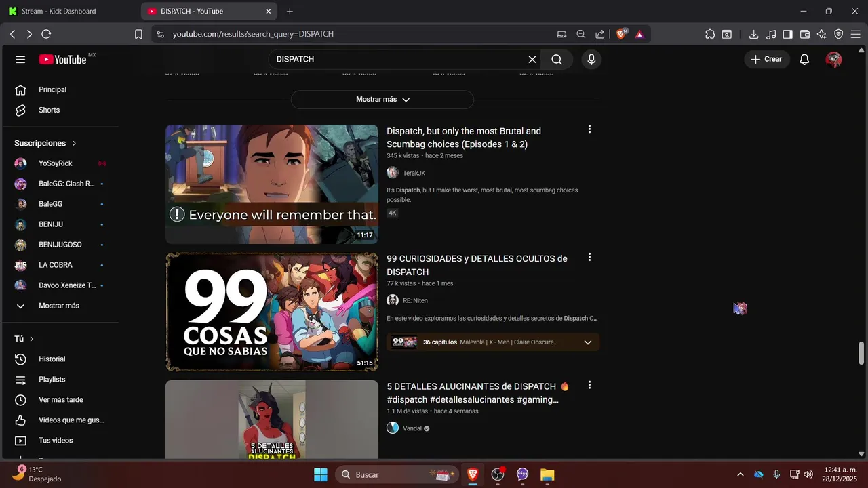Viewport: 868px width, 488px height.
Task: Toggle the browser sidebar panel icon
Action: coord(787,34)
